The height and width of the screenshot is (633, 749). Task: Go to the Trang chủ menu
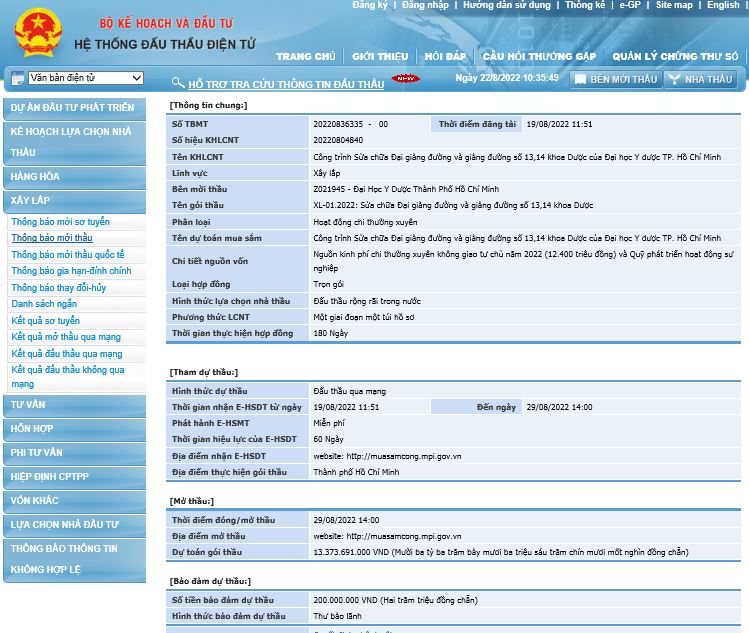pyautogui.click(x=305, y=57)
